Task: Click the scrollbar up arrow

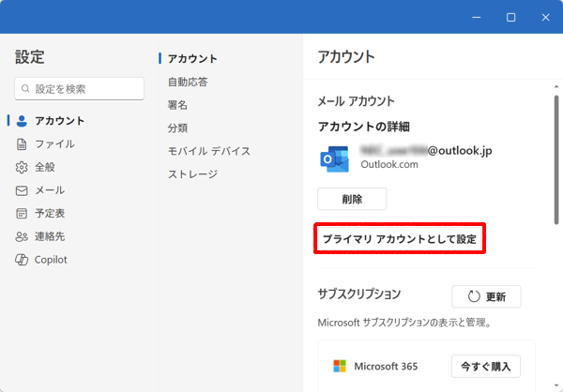Action: click(x=556, y=87)
